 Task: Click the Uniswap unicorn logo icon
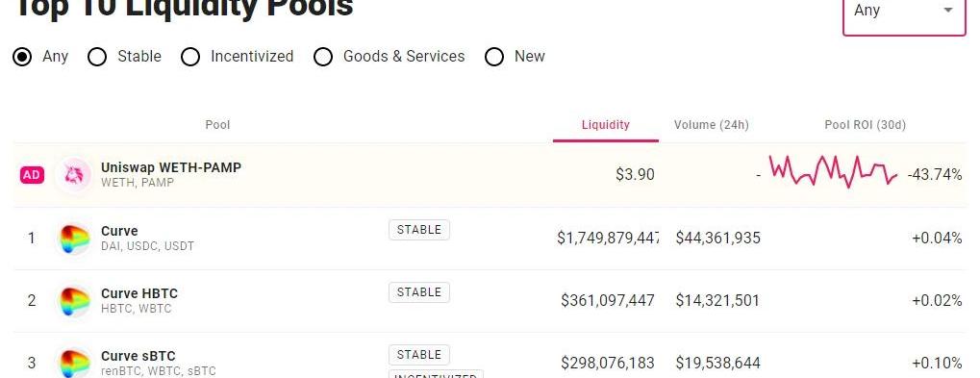coord(74,175)
